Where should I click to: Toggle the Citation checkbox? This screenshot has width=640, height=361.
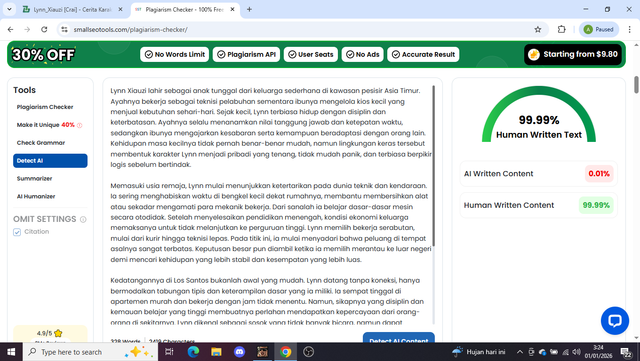(17, 232)
